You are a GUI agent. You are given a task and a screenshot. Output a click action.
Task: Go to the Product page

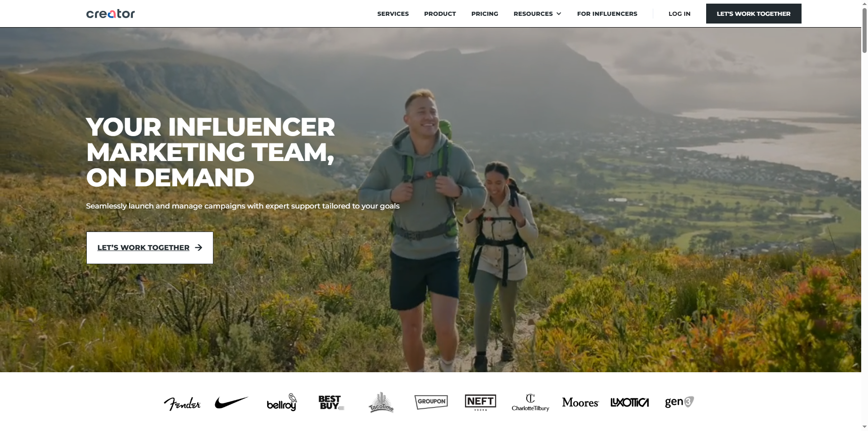tap(440, 14)
